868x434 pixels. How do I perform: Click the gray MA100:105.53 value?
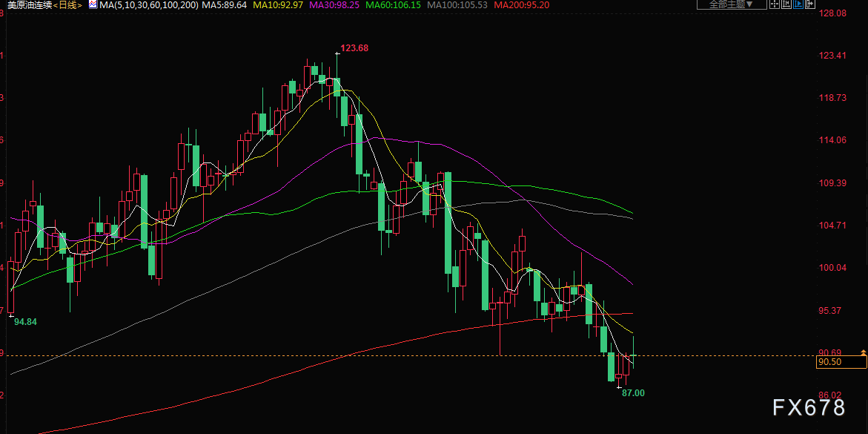(x=457, y=5)
